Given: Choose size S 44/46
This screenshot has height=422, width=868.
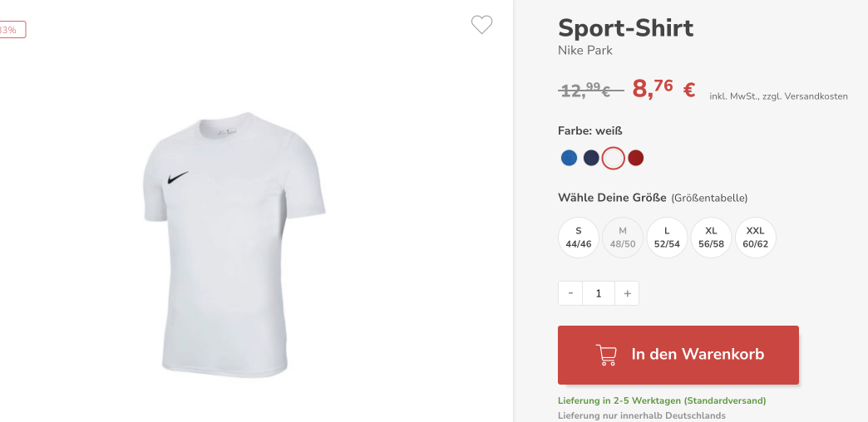Looking at the screenshot, I should [x=579, y=238].
